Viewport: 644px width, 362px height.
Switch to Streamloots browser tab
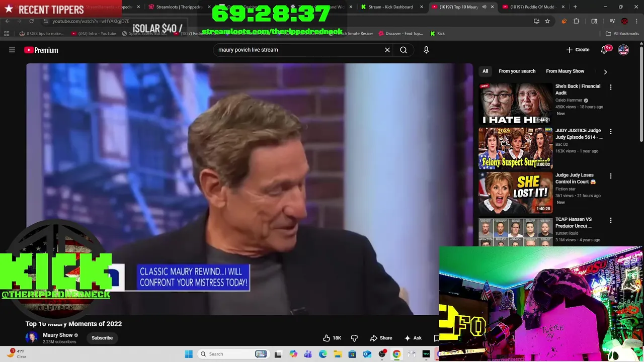click(176, 7)
